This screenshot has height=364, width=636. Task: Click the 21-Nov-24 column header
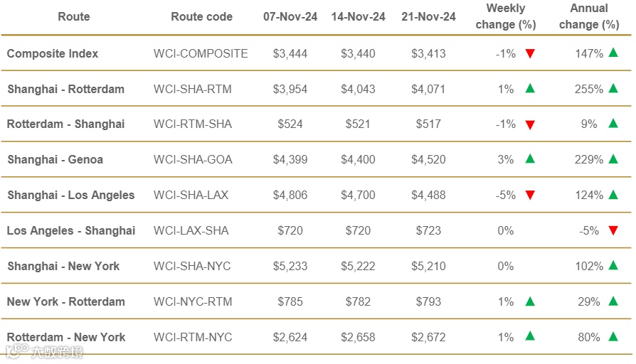coord(429,16)
